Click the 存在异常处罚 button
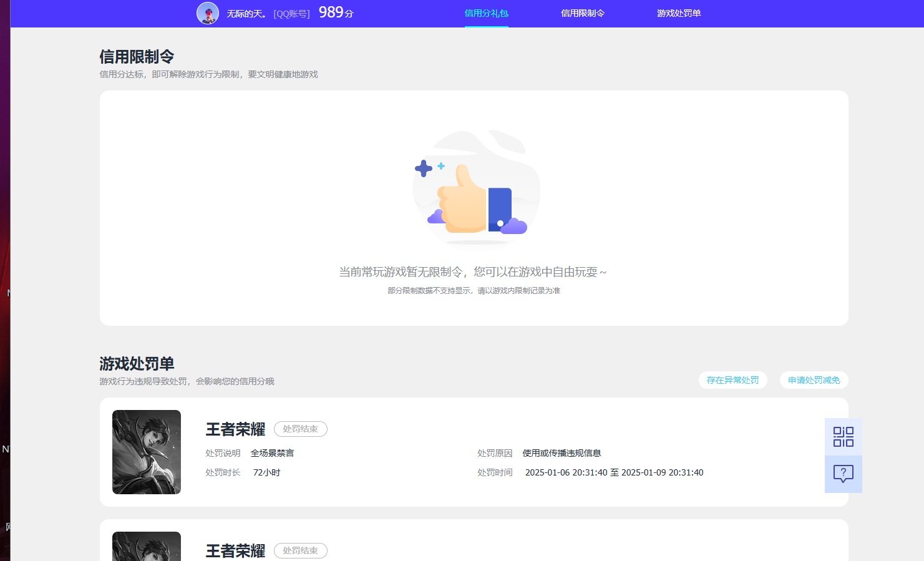924x561 pixels. [x=733, y=379]
